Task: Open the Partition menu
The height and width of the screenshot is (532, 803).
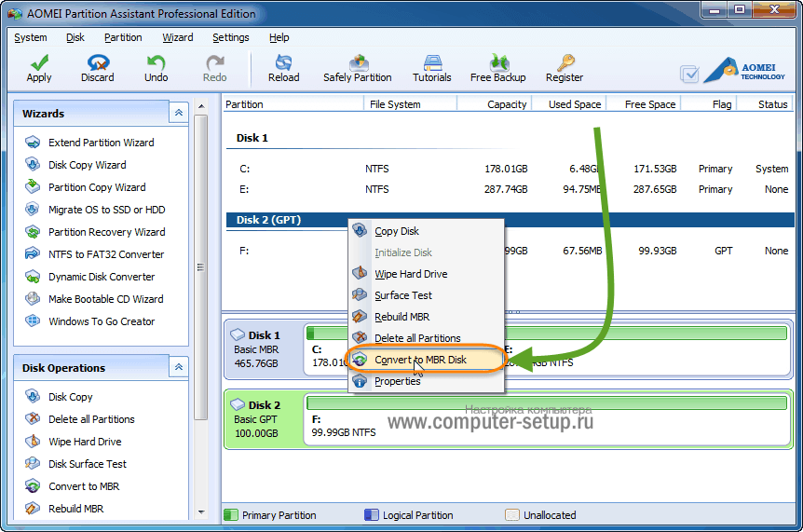Action: pyautogui.click(x=123, y=37)
